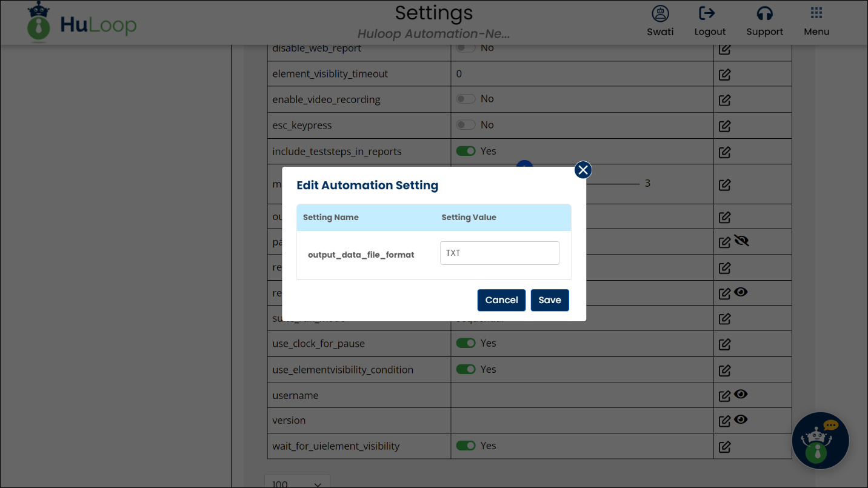Expand the page size dropdown showing 100

[x=297, y=483]
